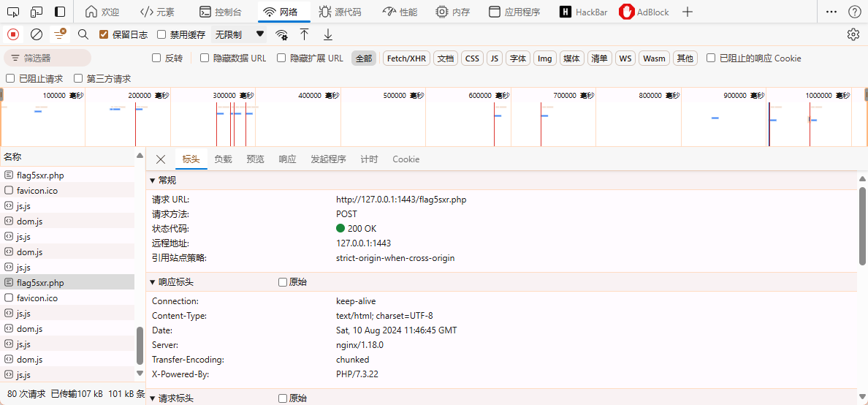The image size is (868, 405).
Task: Enable the 第三方请求 checkbox
Action: pyautogui.click(x=79, y=78)
